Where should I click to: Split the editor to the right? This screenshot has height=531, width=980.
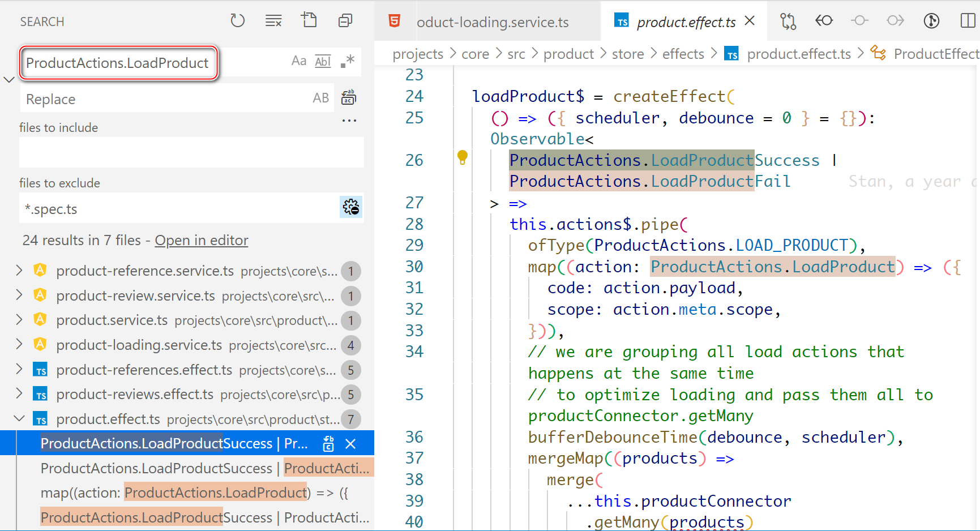(968, 21)
